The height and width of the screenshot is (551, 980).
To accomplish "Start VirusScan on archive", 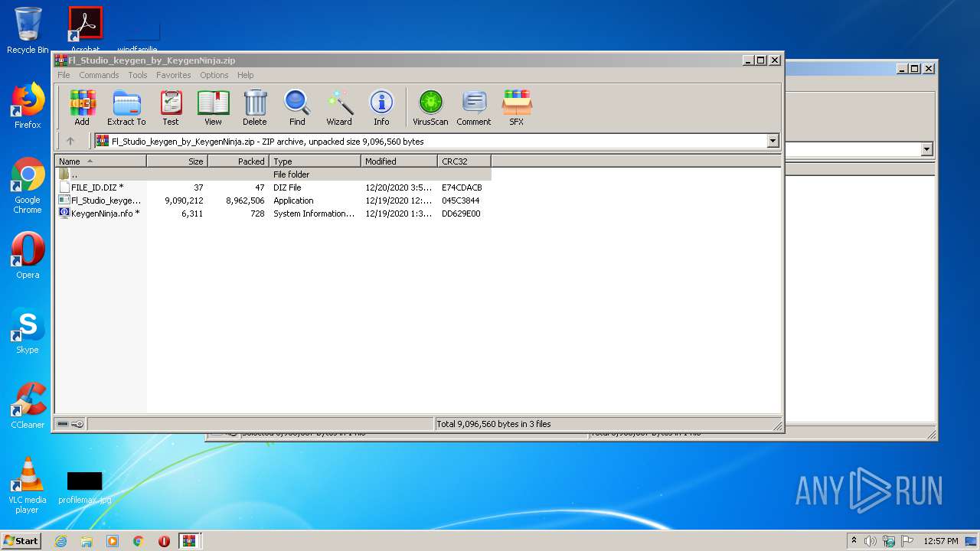I will [x=430, y=108].
